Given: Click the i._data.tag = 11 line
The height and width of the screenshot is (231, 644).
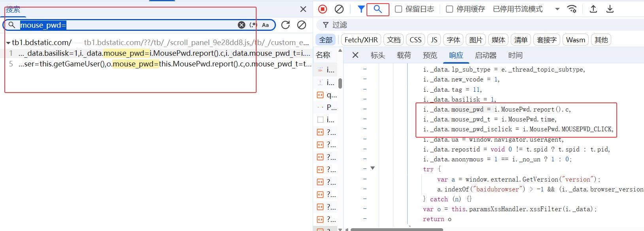Looking at the screenshot, I should coord(452,90).
